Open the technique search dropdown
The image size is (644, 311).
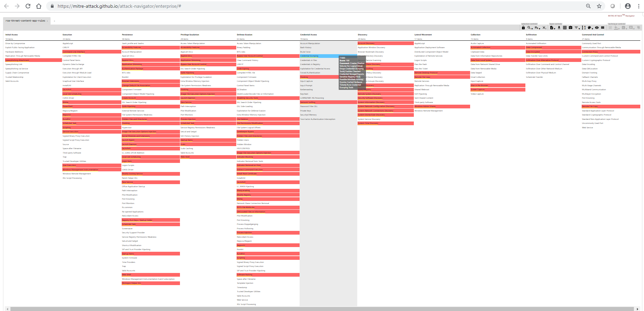point(530,28)
